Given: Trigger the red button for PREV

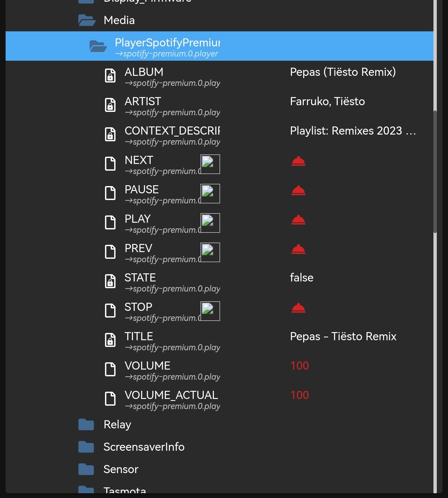Looking at the screenshot, I should (298, 249).
